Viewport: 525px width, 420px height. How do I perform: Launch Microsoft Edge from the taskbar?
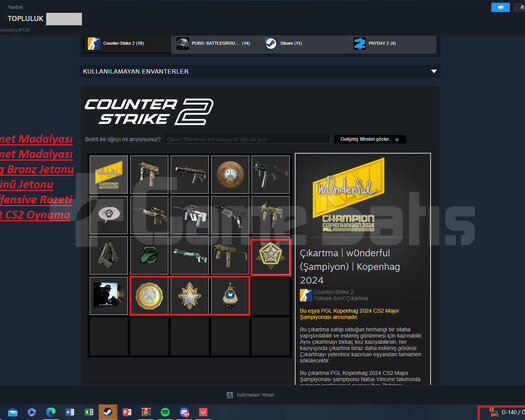click(x=51, y=412)
